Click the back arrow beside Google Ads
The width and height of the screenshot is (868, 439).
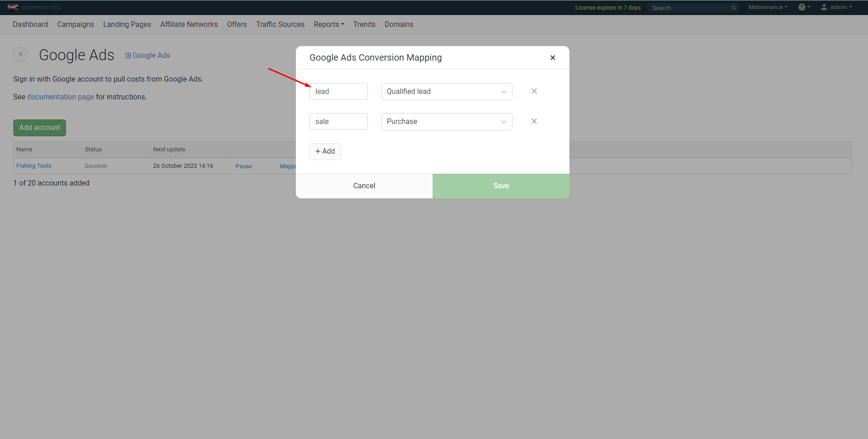[x=21, y=54]
